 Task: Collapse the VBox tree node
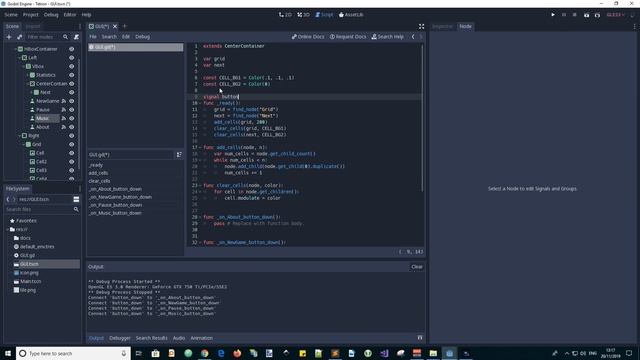(24, 66)
